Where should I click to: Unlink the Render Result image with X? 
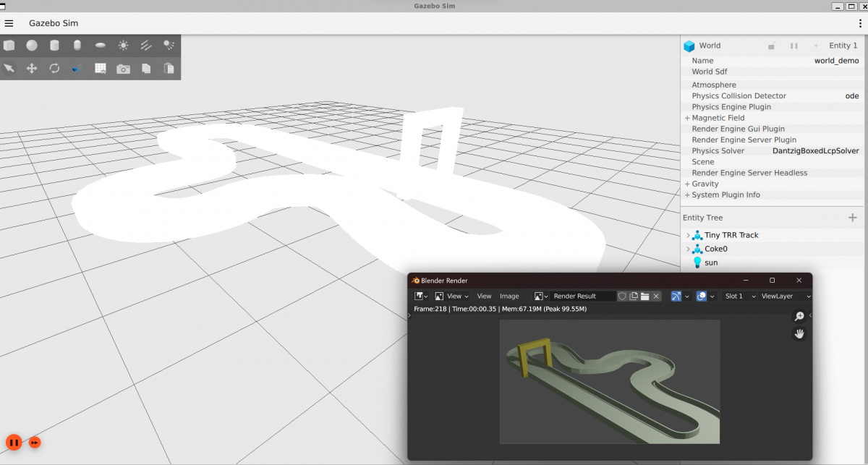pyautogui.click(x=656, y=296)
